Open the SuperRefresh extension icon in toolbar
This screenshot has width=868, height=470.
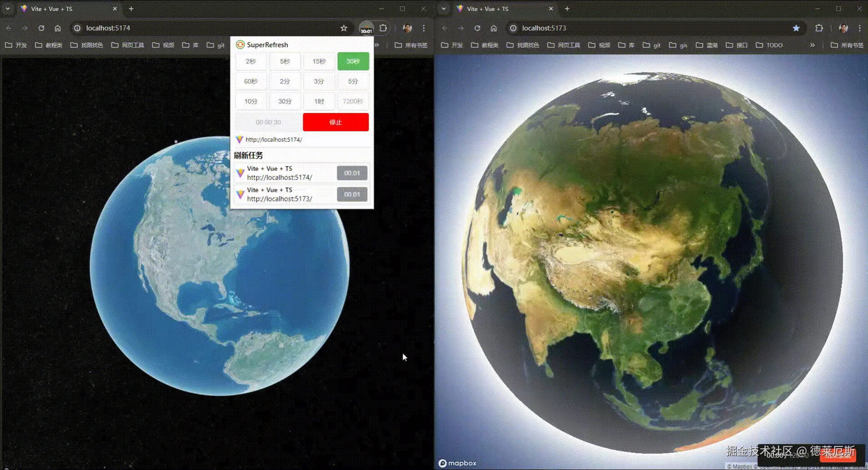[x=366, y=28]
